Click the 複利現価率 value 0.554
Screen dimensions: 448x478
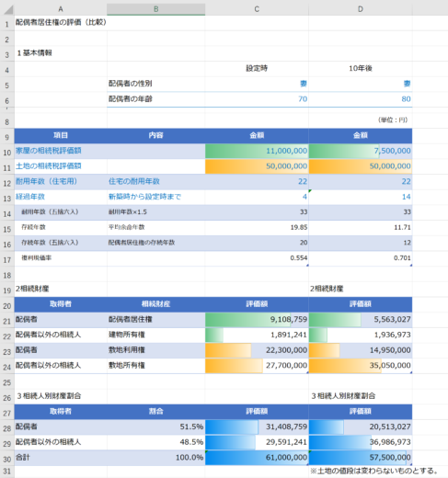257,258
